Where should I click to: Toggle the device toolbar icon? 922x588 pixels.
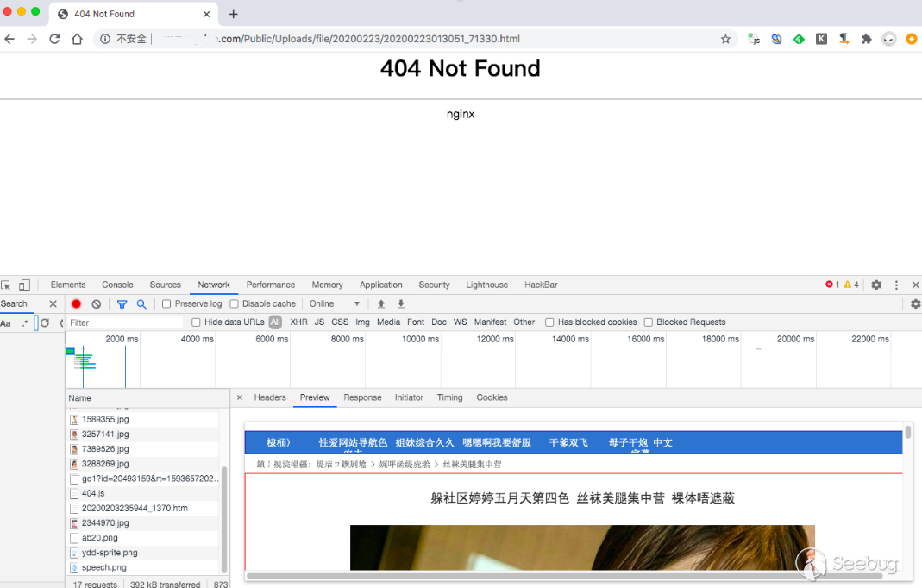pos(24,285)
